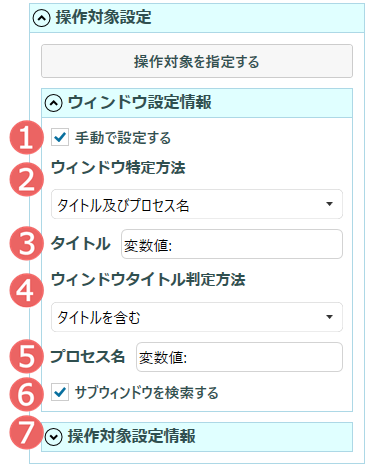Select the タイトルを含む combo box
368x467 pixels.
click(x=197, y=317)
